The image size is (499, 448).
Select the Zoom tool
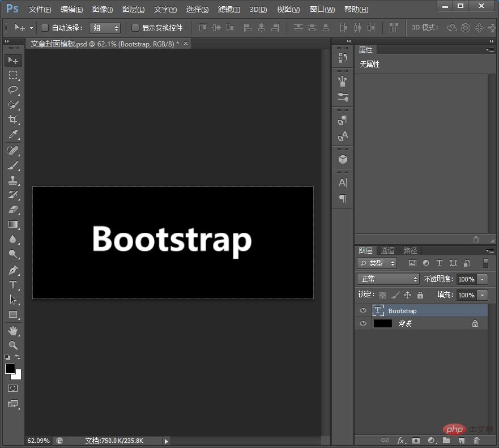(13, 345)
